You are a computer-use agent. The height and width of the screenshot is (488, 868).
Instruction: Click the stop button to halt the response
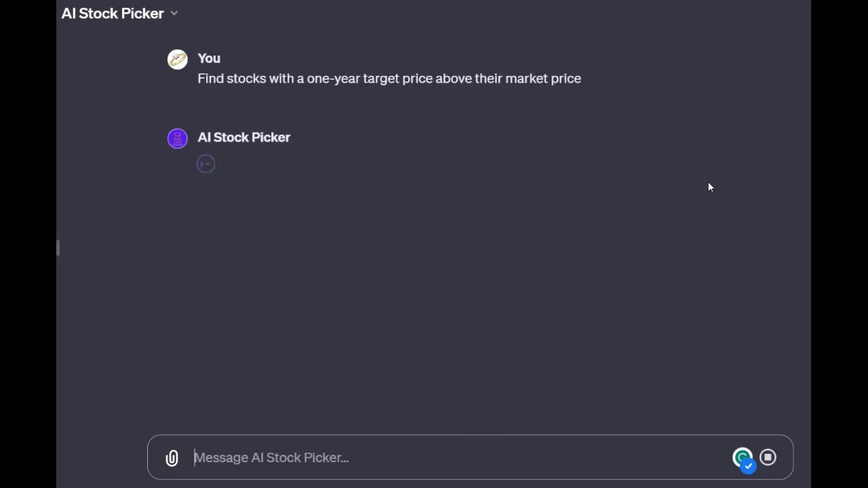pyautogui.click(x=768, y=457)
